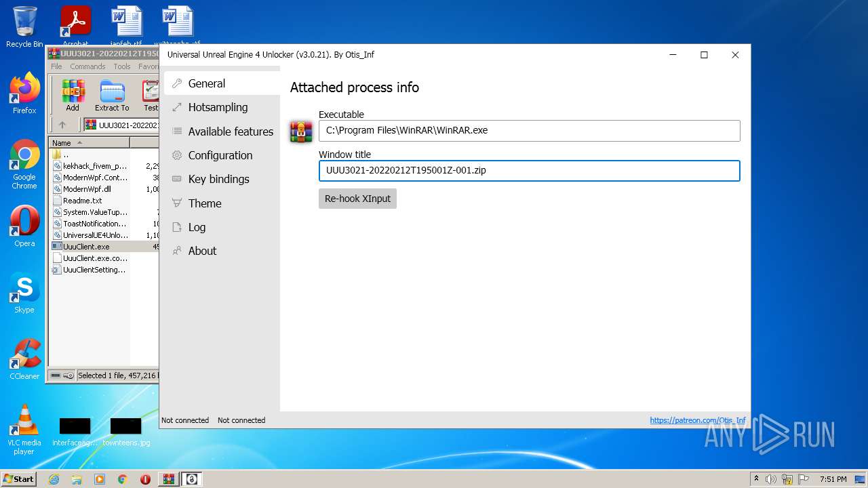Click WinRAR's Test toolbar icon
Viewport: 868px width, 488px height.
click(150, 96)
